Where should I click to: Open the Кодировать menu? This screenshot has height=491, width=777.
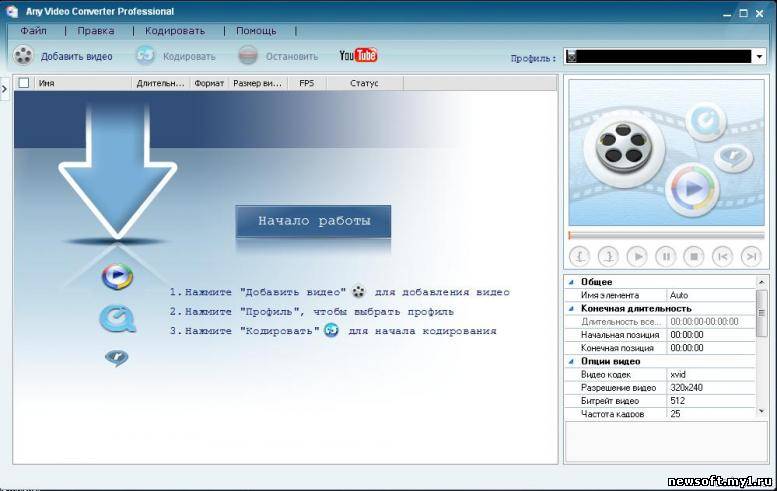(x=175, y=31)
